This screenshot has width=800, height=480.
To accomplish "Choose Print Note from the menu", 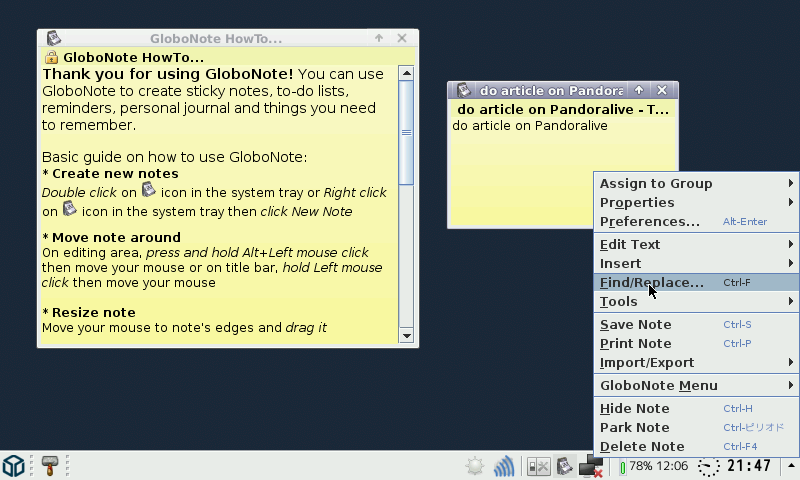I will point(697,343).
